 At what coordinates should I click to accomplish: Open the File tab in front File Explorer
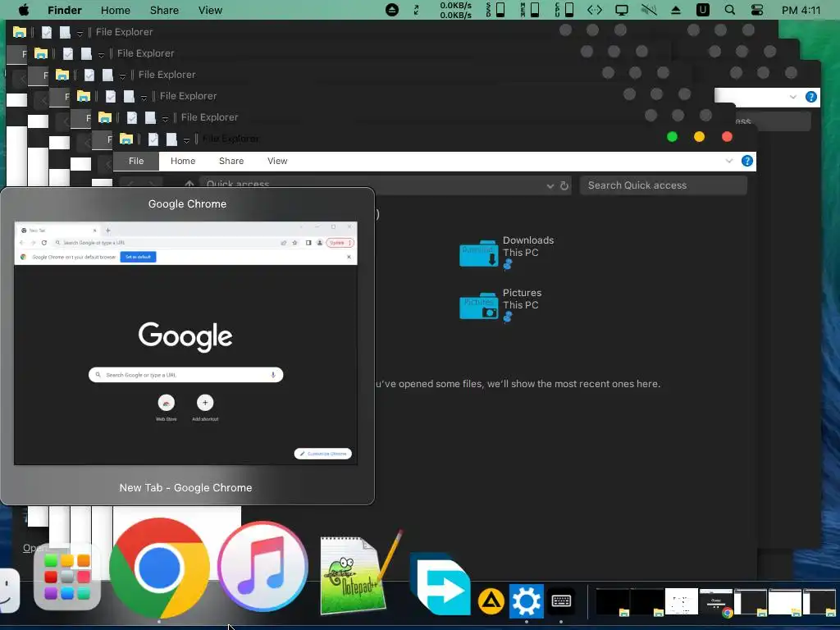pyautogui.click(x=136, y=161)
